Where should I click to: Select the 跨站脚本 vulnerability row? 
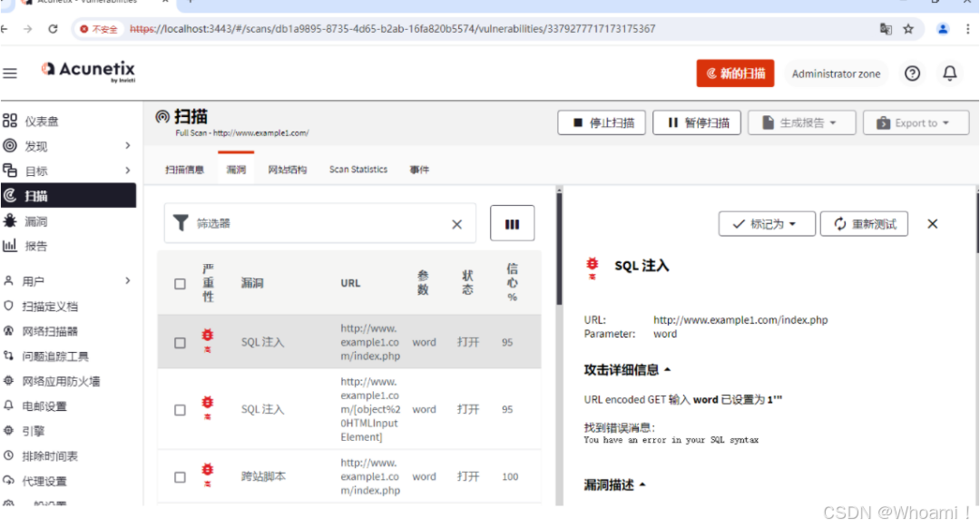point(349,476)
